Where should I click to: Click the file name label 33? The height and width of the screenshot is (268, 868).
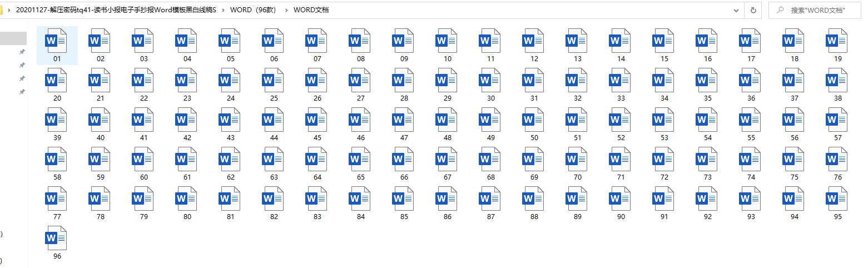coord(621,98)
